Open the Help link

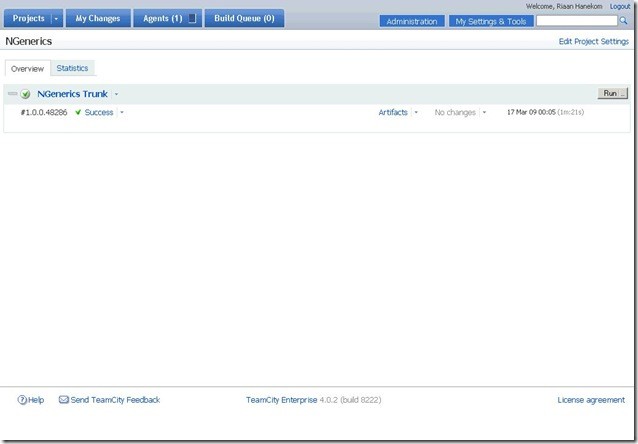(x=36, y=400)
